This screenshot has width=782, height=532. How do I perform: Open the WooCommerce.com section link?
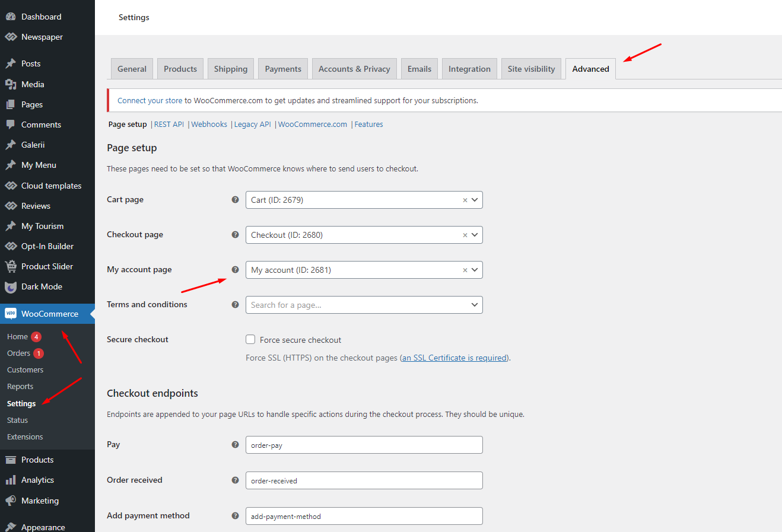313,125
